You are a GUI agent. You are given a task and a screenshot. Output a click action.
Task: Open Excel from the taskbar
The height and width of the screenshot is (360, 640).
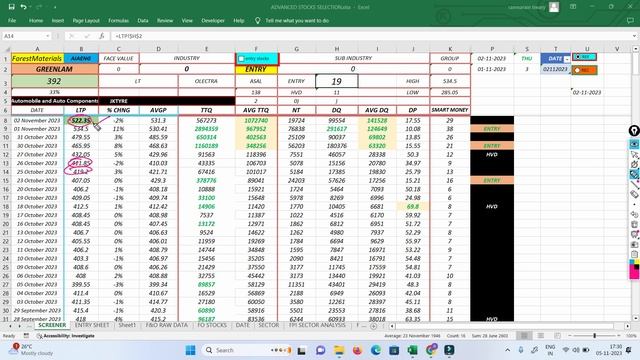[412, 350]
